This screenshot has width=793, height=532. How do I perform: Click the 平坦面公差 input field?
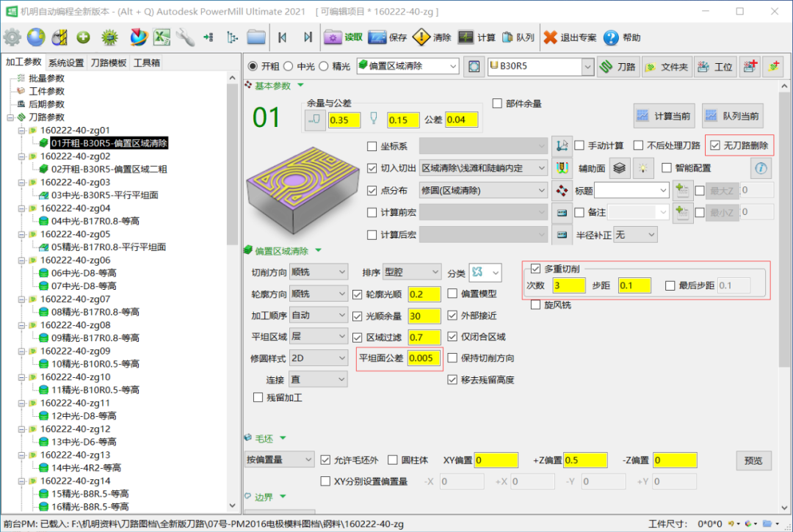[x=425, y=359]
